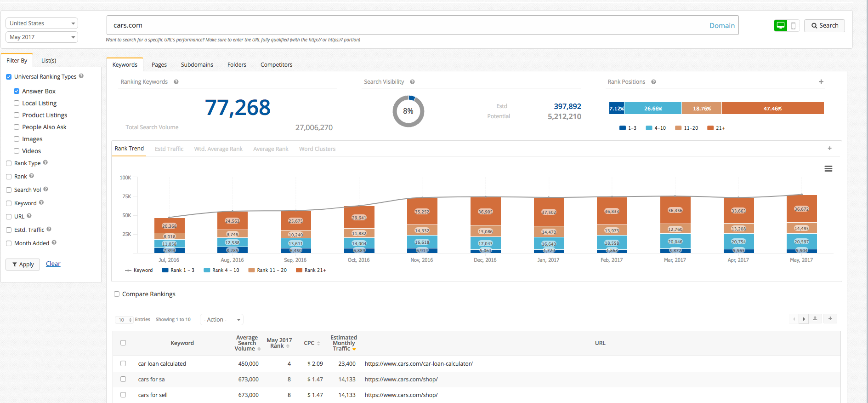
Task: Click help icon beside Keyword filter
Action: 41,202
